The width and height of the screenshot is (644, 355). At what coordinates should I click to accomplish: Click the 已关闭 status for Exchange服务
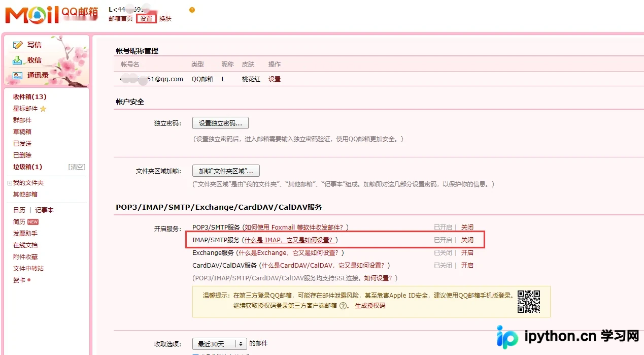(443, 253)
